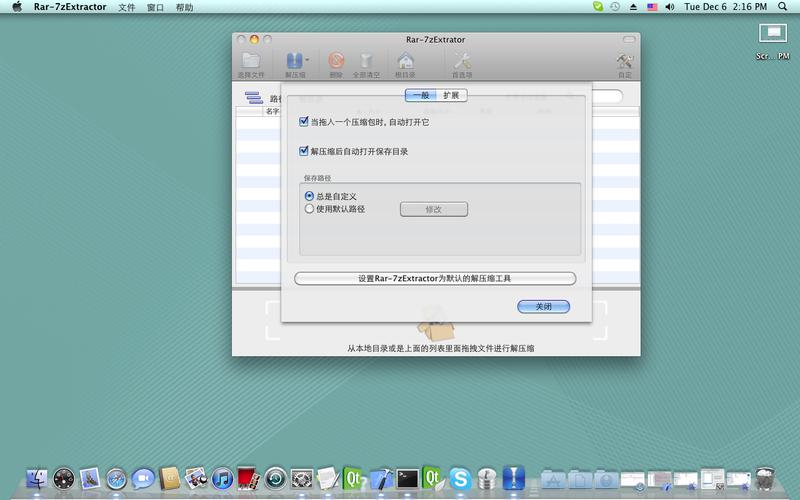Click the path list icon in main window
Viewport: 800px width, 500px height.
(x=254, y=97)
